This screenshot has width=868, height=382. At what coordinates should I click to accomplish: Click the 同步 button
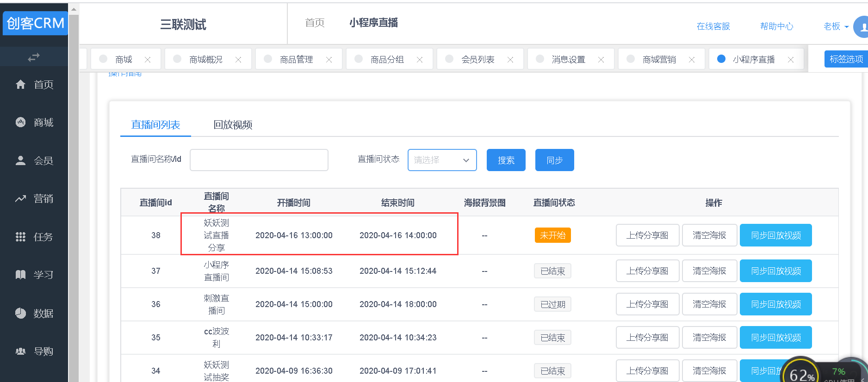point(555,160)
